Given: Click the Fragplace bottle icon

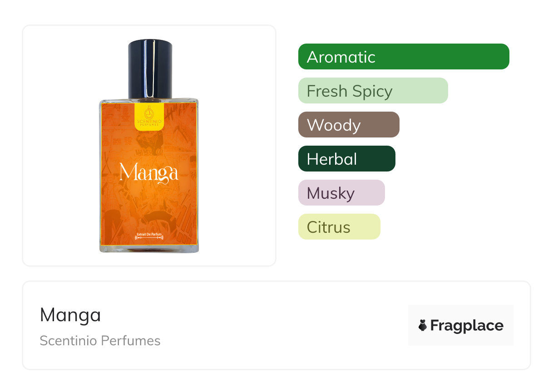Looking at the screenshot, I should [x=423, y=325].
